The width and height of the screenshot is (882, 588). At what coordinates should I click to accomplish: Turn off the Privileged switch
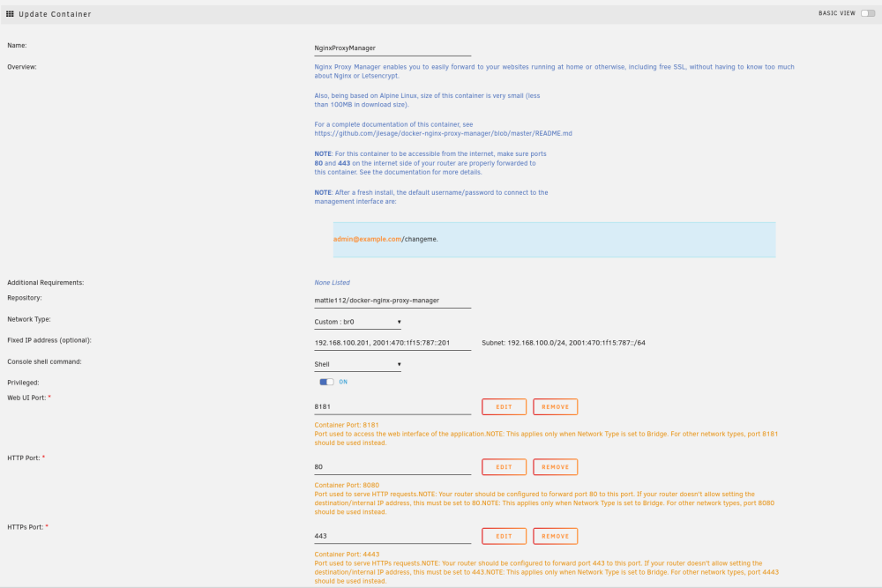pyautogui.click(x=326, y=383)
